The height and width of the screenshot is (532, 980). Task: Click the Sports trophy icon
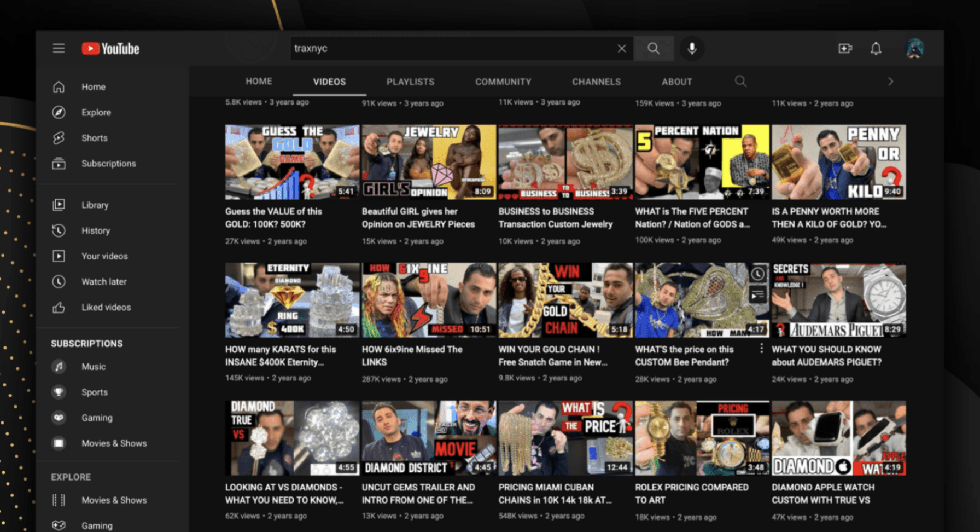(59, 392)
